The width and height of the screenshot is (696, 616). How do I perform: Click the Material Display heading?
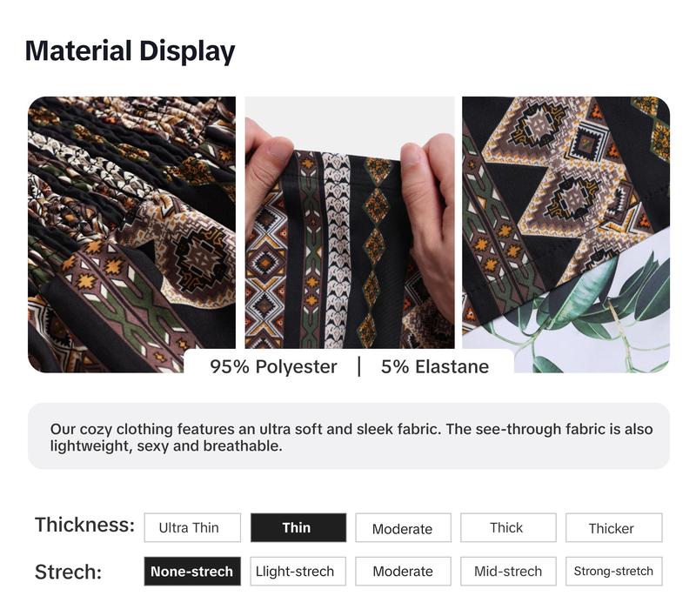tap(130, 50)
